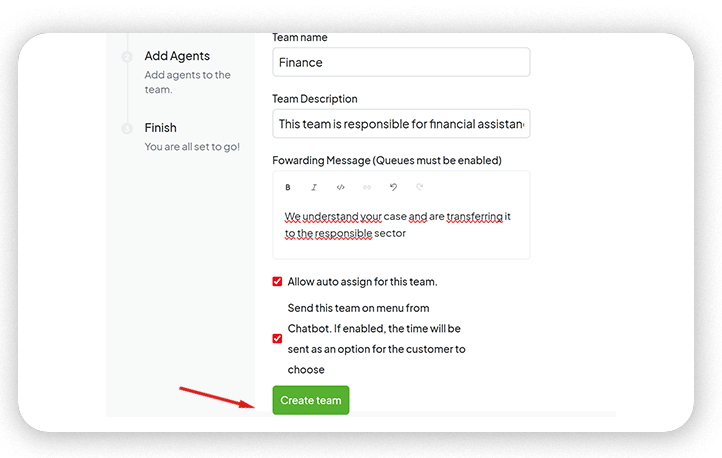Go to the Finish step
Image resolution: width=722 pixels, height=458 pixels.
click(161, 128)
